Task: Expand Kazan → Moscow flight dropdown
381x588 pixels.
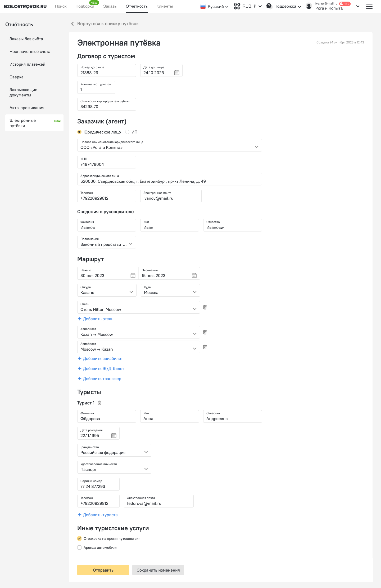Action: (x=139, y=332)
